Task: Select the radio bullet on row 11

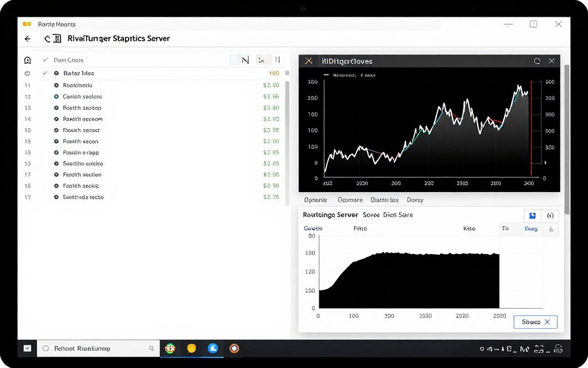Action: point(56,85)
